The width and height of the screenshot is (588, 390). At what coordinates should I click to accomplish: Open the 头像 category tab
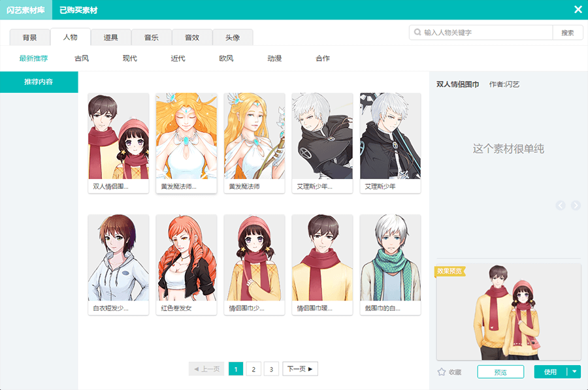(233, 37)
